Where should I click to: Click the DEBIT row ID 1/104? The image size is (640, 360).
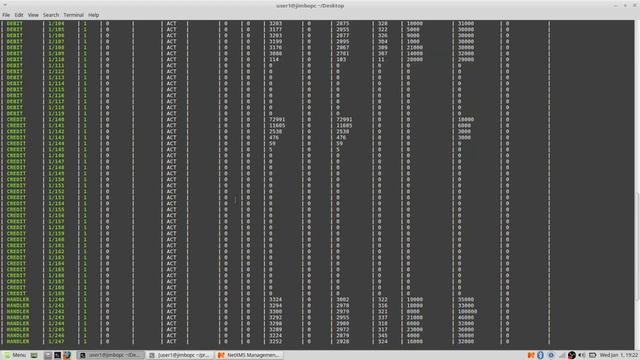pyautogui.click(x=56, y=23)
